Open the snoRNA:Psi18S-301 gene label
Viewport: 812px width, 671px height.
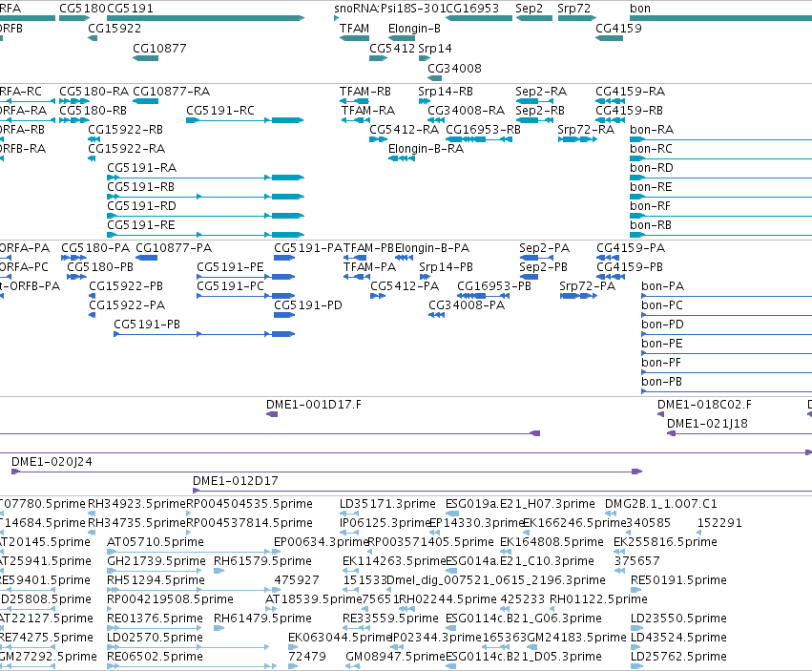tap(389, 9)
